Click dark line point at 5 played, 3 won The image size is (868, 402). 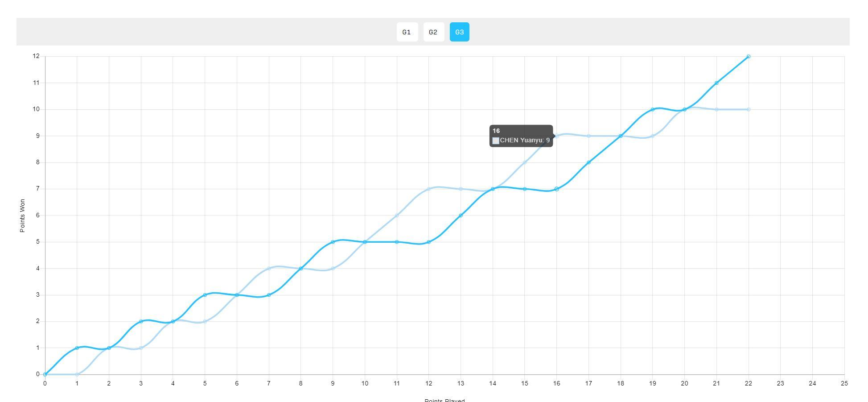point(205,295)
